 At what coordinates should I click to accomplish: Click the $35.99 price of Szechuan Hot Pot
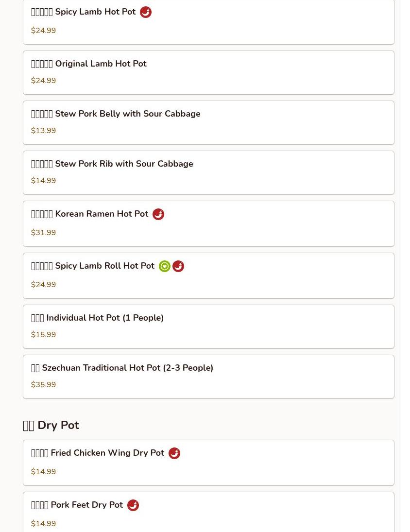(44, 385)
